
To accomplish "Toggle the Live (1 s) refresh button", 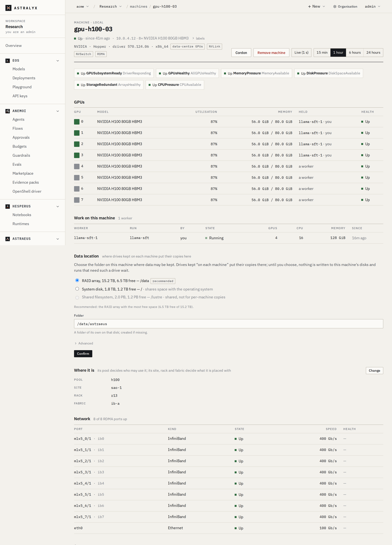I will pyautogui.click(x=301, y=53).
